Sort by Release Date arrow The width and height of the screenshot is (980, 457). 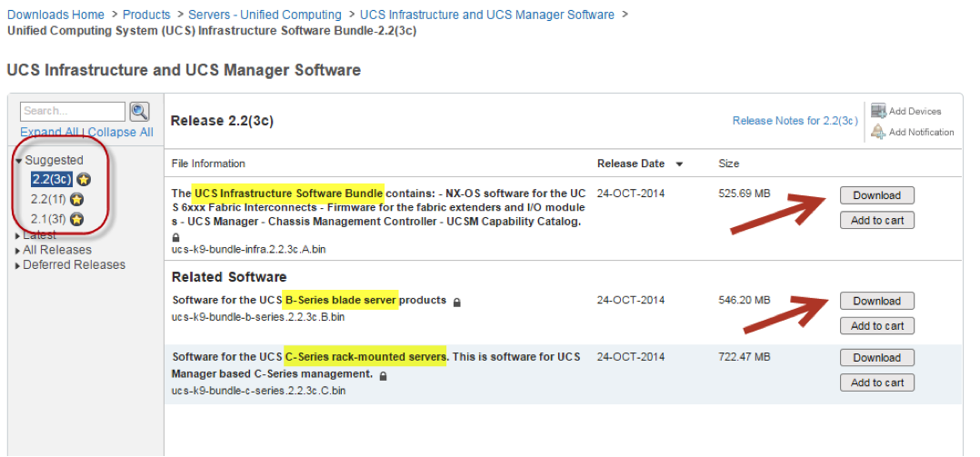[679, 164]
